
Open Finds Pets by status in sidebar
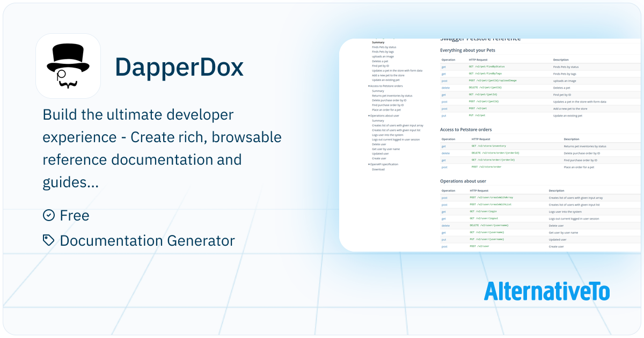point(384,47)
